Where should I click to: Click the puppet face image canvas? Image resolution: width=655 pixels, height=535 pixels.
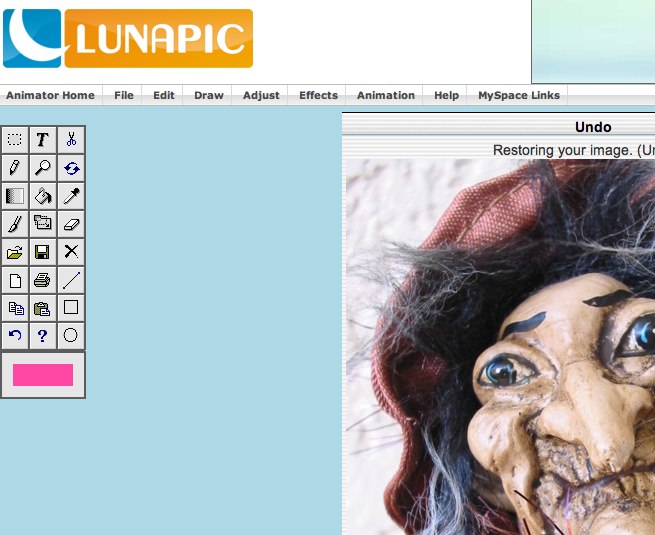coord(500,347)
